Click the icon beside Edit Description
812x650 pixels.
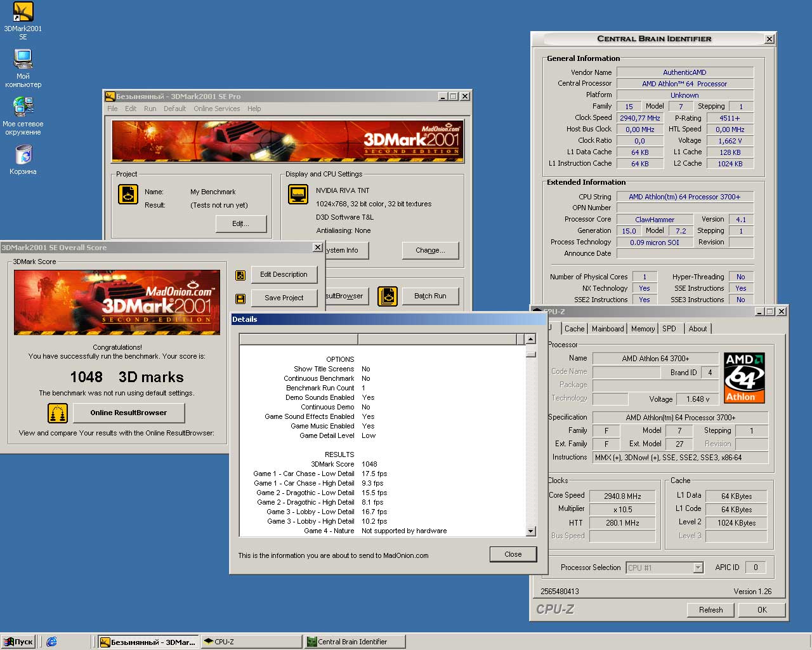(x=240, y=275)
